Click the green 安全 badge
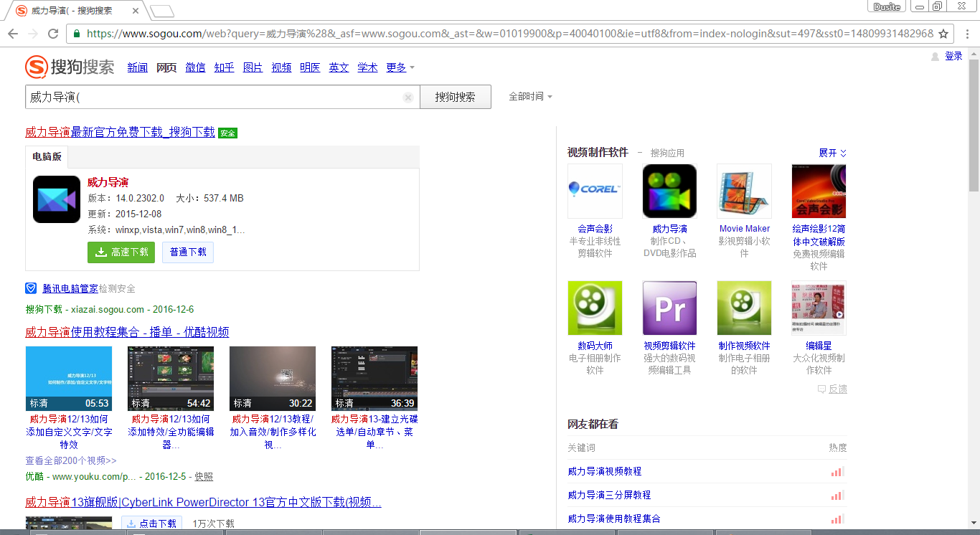 click(x=227, y=133)
